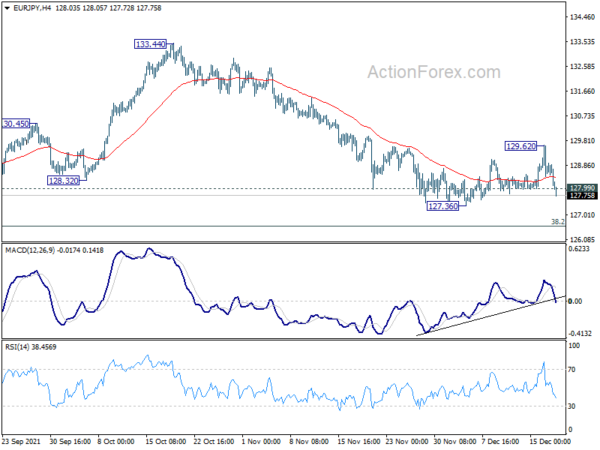Select the 134.460 price axis value
This screenshot has width=600, height=450.
tap(582, 17)
